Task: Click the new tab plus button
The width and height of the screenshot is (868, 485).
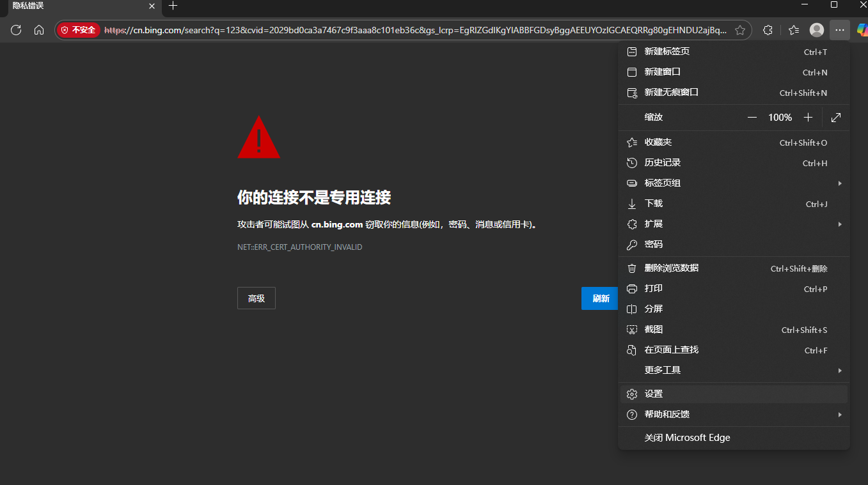Action: [173, 6]
